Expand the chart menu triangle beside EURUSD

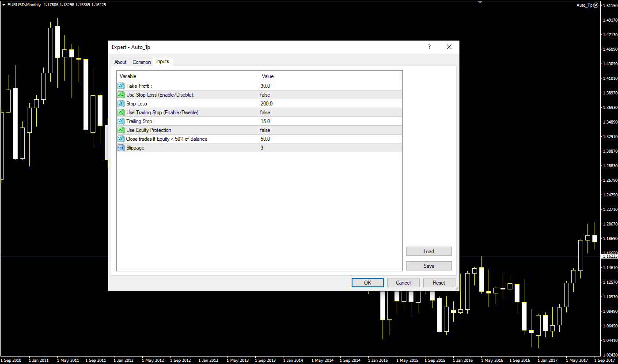tap(4, 5)
